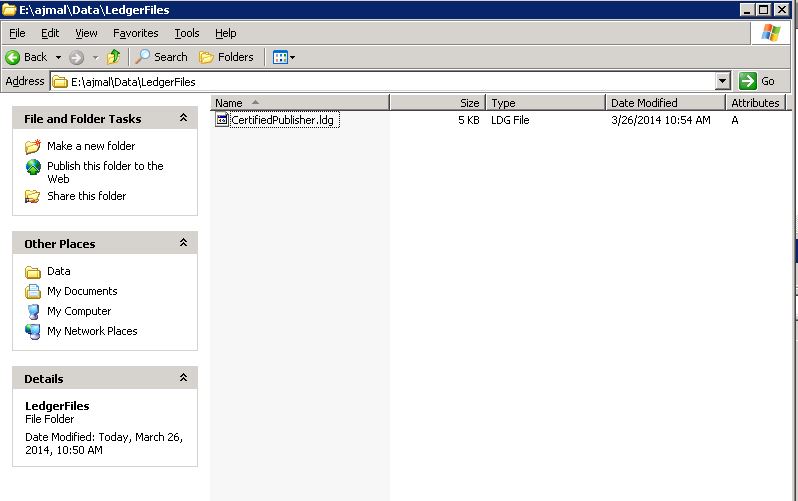This screenshot has height=501, width=798.
Task: Open the View menu
Action: [86, 33]
